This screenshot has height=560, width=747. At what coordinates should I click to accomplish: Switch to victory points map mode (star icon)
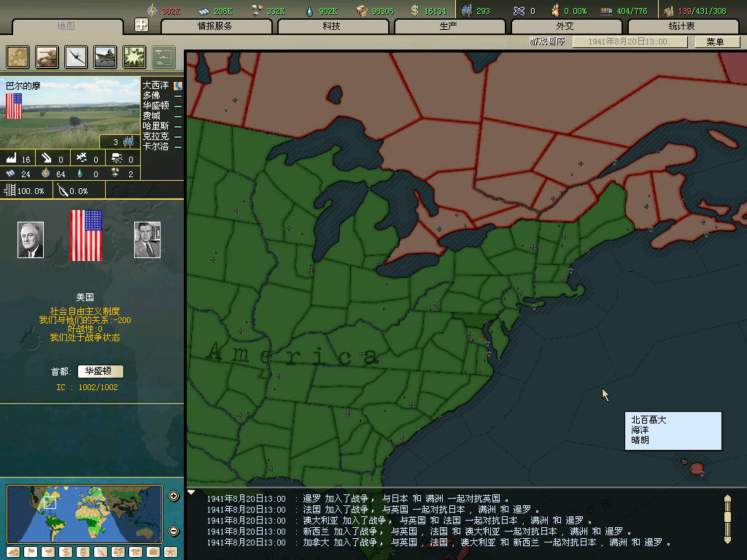pos(171,552)
